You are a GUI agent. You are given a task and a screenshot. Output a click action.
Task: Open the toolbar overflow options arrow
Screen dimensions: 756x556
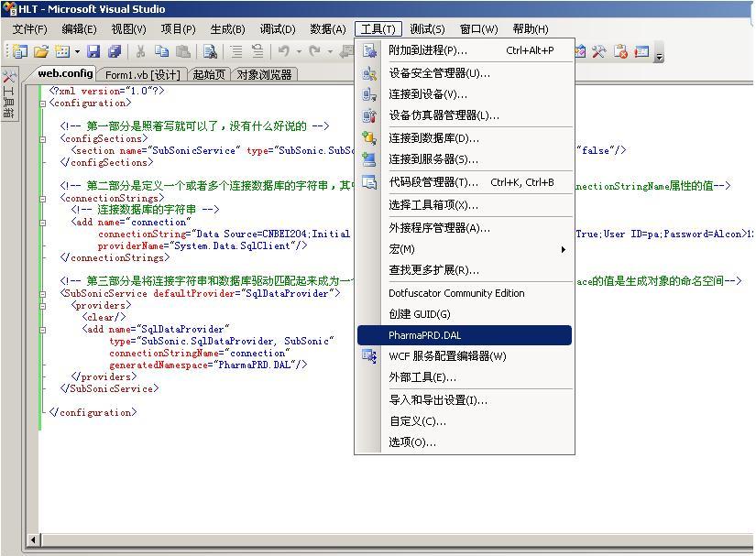click(659, 53)
